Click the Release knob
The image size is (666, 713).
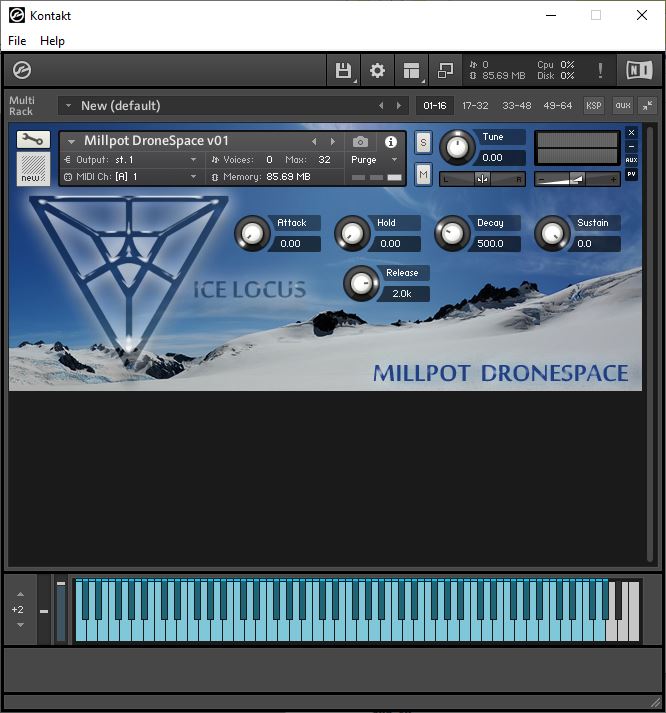361,284
